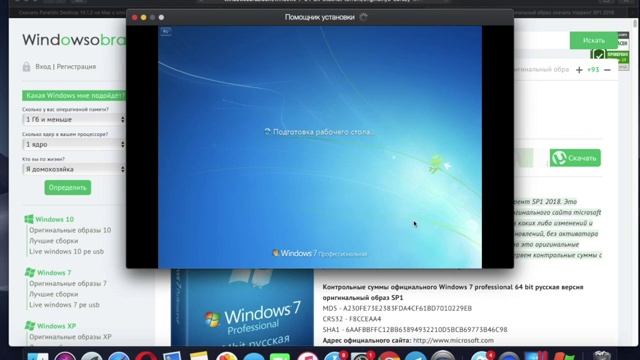This screenshot has width=640, height=360.
Task: Click the padlock icon beside Вход
Action: (x=26, y=67)
